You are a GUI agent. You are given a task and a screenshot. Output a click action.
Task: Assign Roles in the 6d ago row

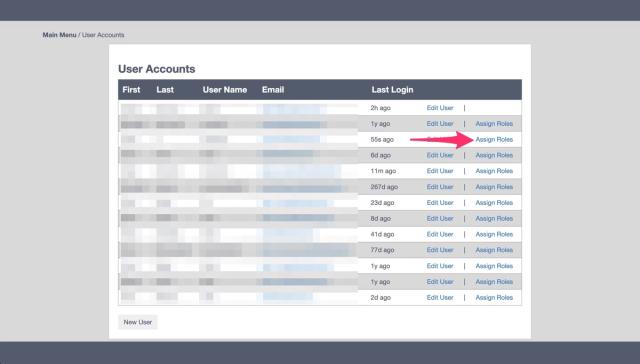[494, 155]
